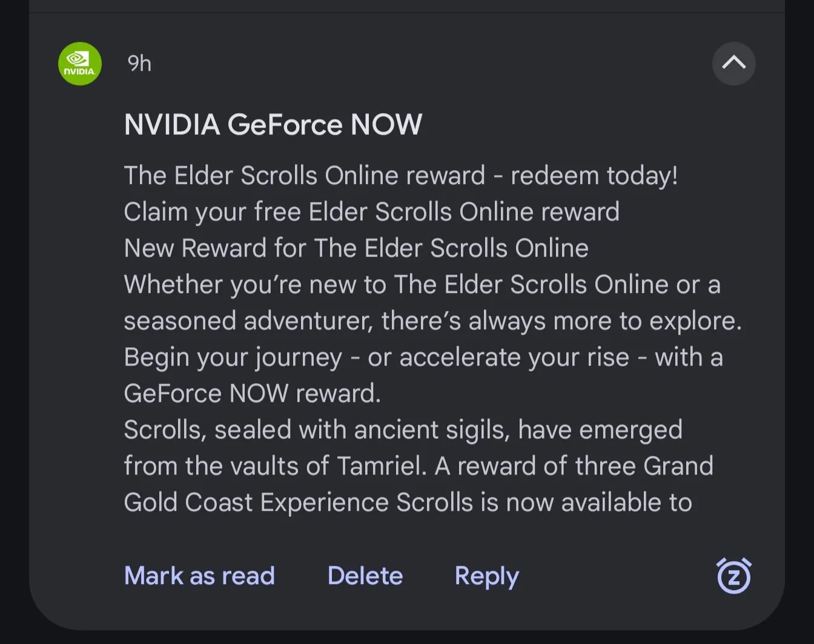The width and height of the screenshot is (814, 644).
Task: Tap the previous notification strip above the divider
Action: (x=407, y=5)
